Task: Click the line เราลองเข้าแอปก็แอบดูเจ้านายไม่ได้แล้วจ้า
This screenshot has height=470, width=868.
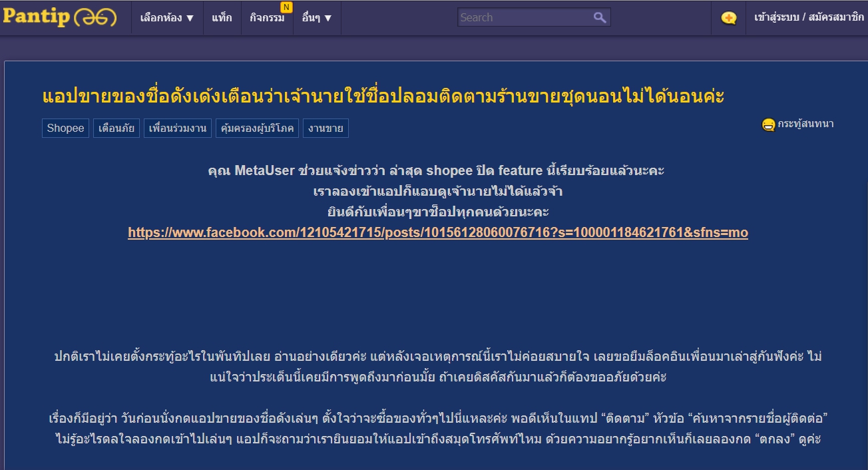Action: coord(438,191)
